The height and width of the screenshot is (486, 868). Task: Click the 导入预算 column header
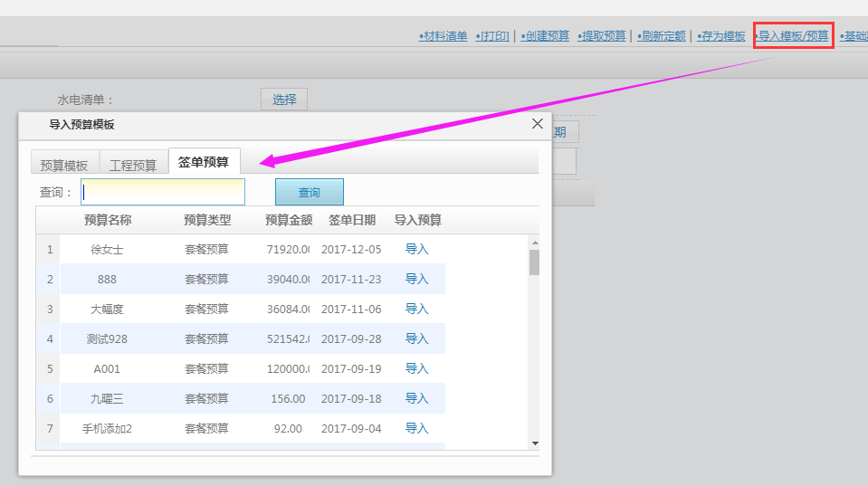point(417,220)
